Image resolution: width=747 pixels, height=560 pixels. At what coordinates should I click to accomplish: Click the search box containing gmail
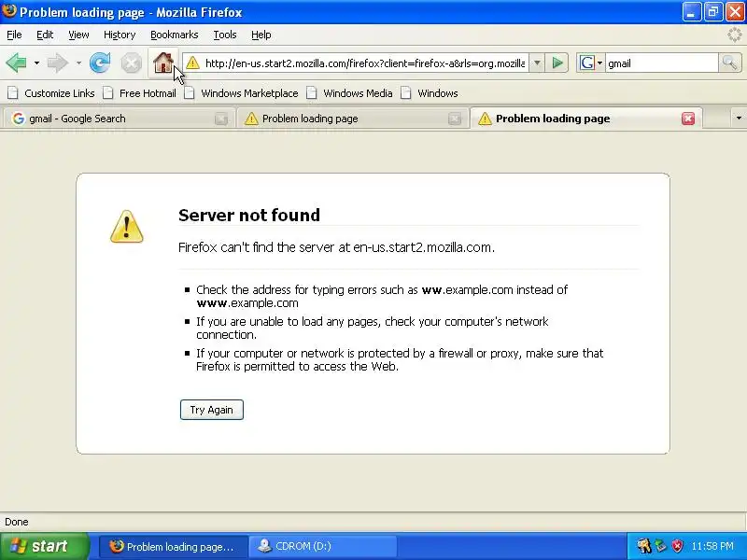point(661,63)
